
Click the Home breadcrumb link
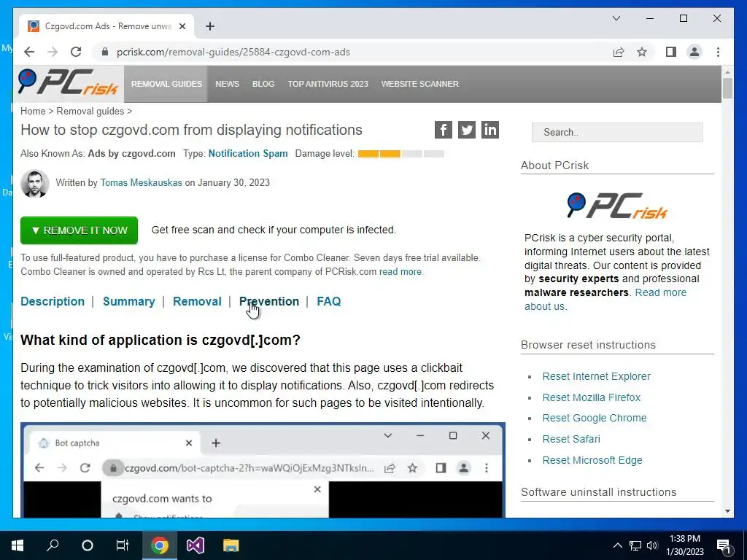(x=33, y=111)
